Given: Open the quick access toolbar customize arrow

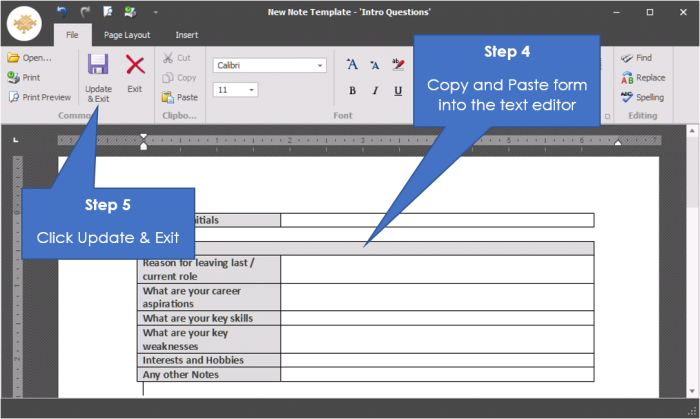Looking at the screenshot, I should (154, 12).
